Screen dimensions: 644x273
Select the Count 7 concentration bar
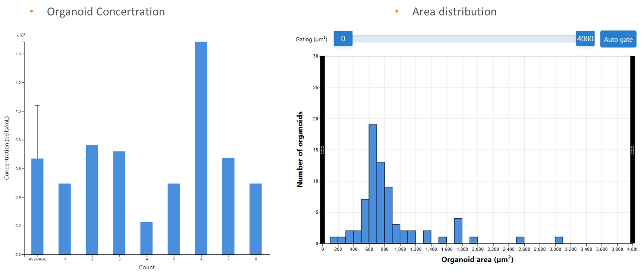click(x=228, y=206)
